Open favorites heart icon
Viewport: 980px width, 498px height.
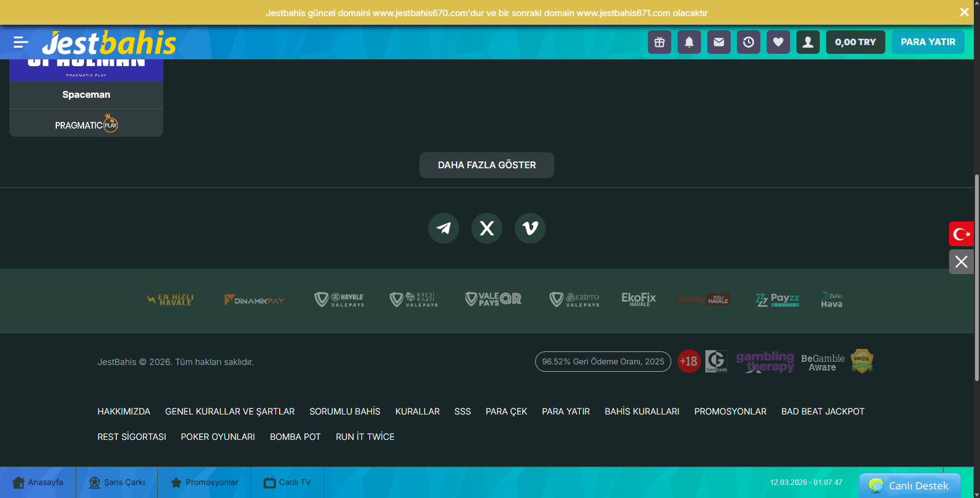778,42
